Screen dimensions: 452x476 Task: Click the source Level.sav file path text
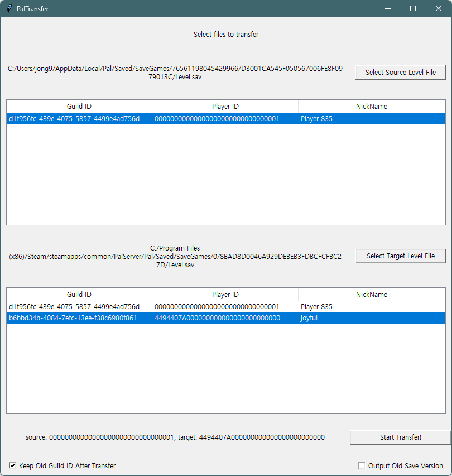point(175,73)
